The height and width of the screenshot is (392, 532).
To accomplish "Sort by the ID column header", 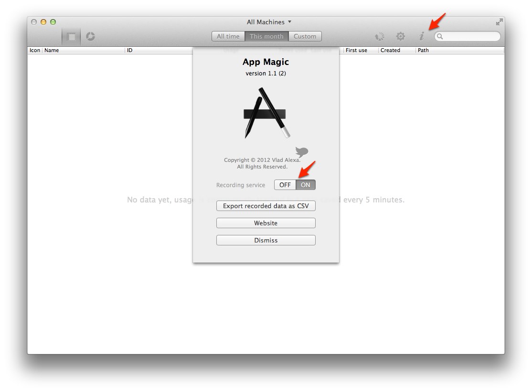I will click(159, 50).
